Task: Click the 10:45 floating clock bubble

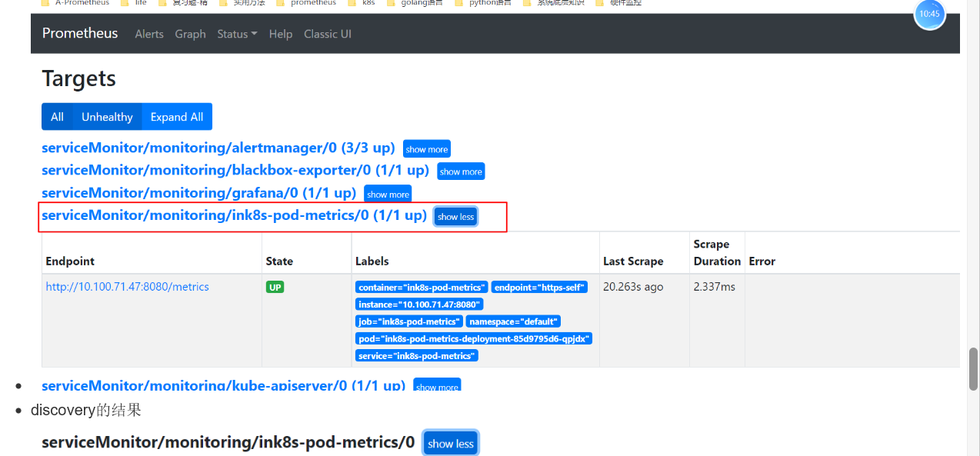Action: [929, 14]
